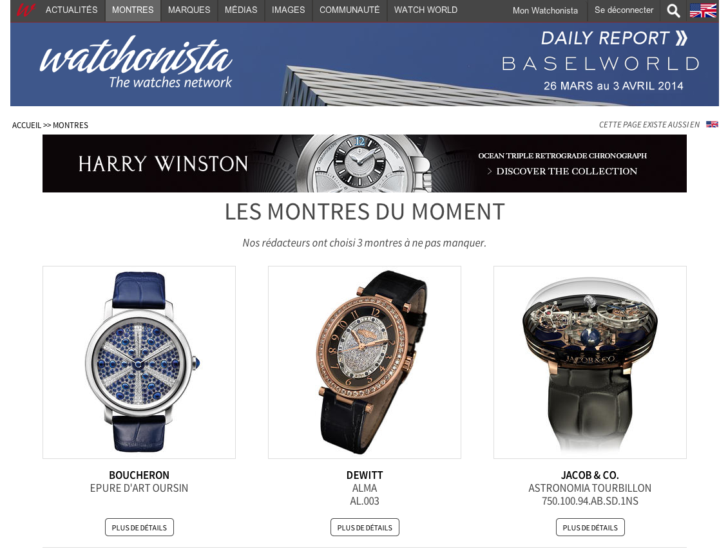Open the Actualités menu
The image size is (728, 560).
click(x=72, y=10)
